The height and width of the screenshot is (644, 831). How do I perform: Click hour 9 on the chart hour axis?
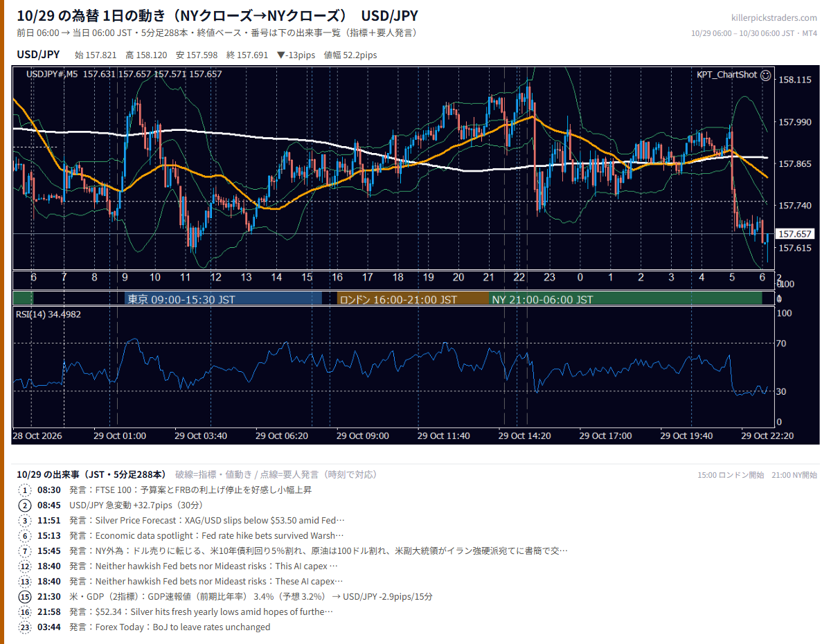(x=125, y=277)
